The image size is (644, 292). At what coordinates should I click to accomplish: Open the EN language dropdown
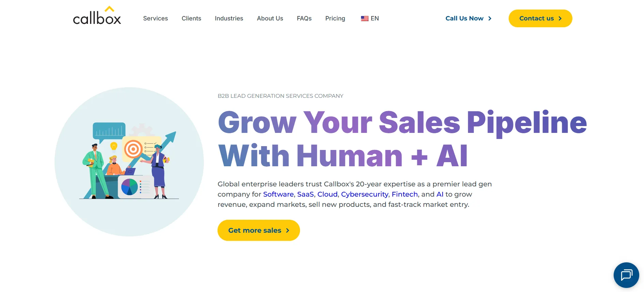[x=374, y=18]
